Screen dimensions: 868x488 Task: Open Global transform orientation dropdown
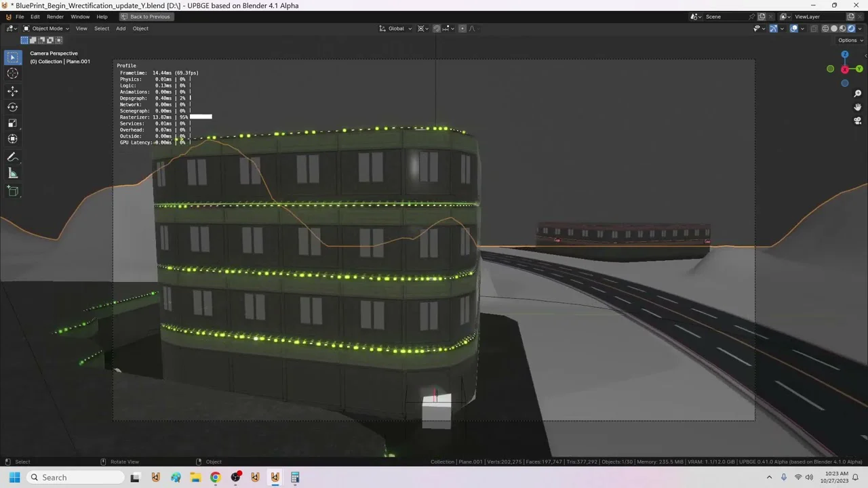tap(395, 28)
